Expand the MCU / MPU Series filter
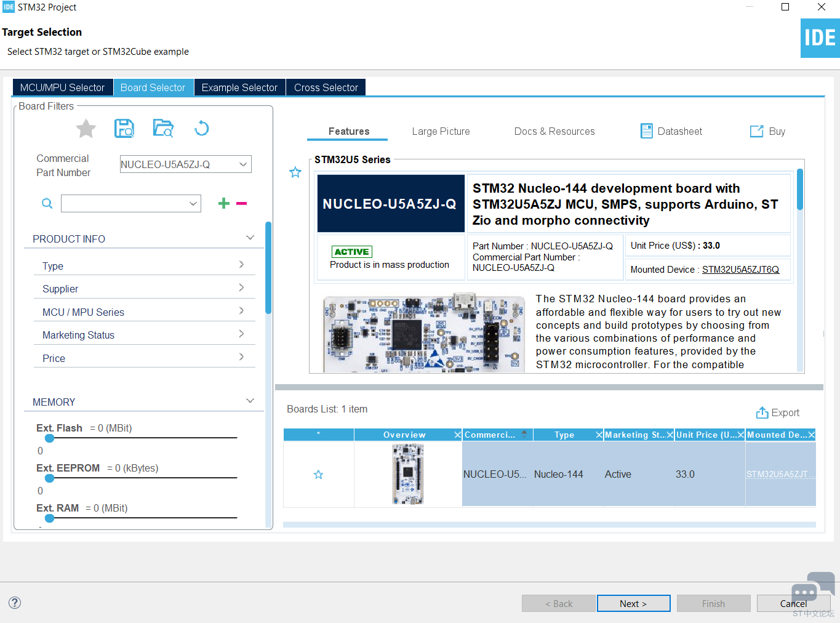Screen dimensions: 840x623 click(x=241, y=311)
